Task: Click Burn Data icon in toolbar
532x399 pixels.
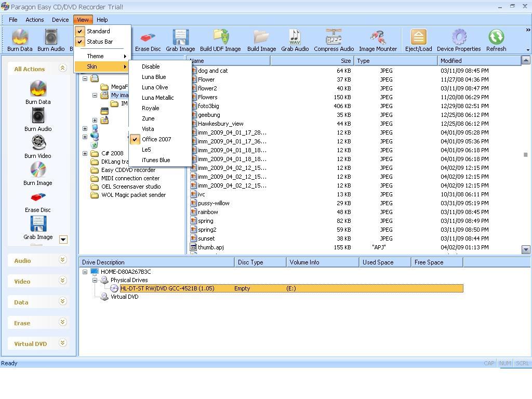Action: [x=20, y=37]
